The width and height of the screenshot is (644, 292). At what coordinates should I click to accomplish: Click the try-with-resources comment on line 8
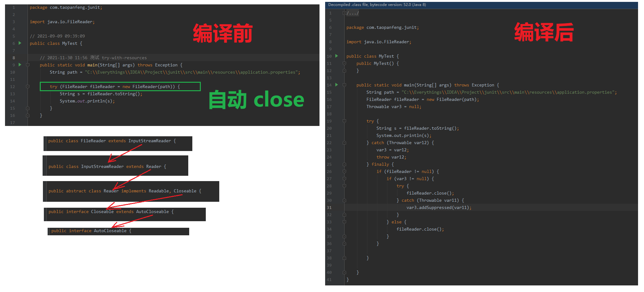point(93,58)
